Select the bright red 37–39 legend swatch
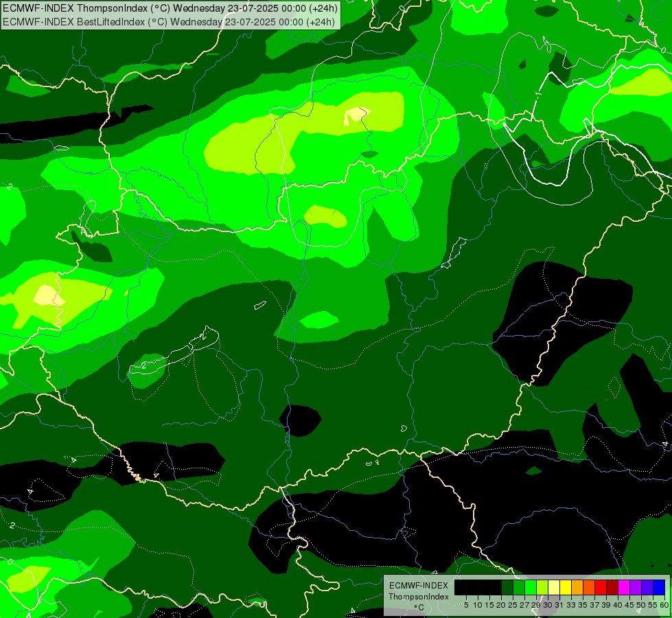672x618 pixels. 601,587
